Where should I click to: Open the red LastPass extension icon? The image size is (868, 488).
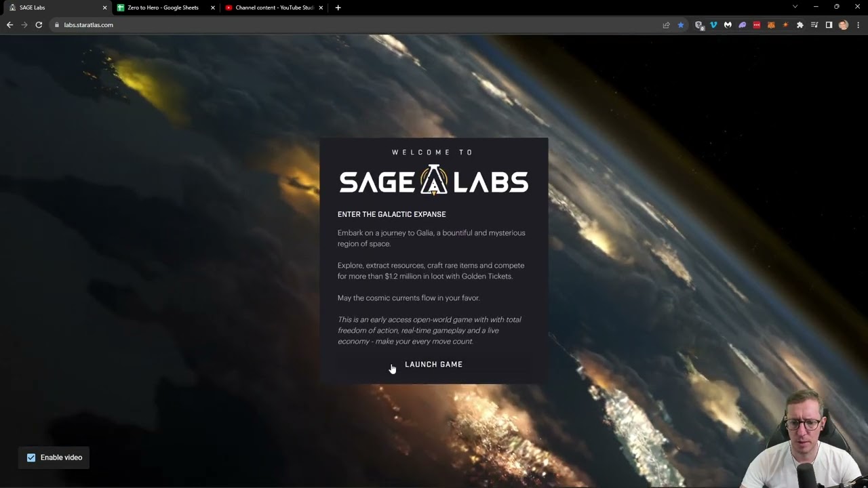tap(757, 25)
